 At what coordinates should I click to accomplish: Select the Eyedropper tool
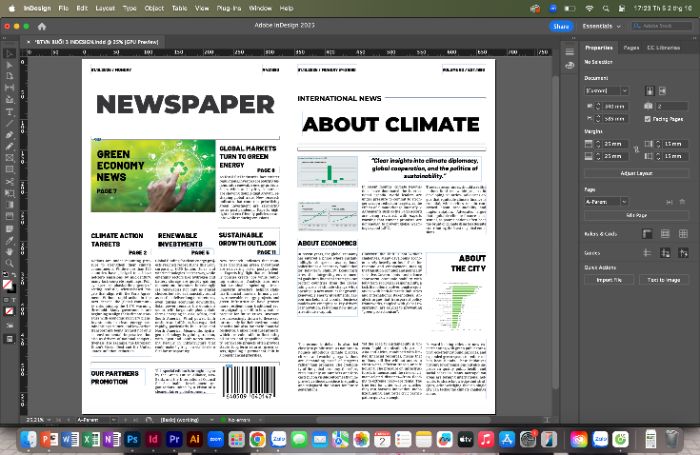coord(9,240)
